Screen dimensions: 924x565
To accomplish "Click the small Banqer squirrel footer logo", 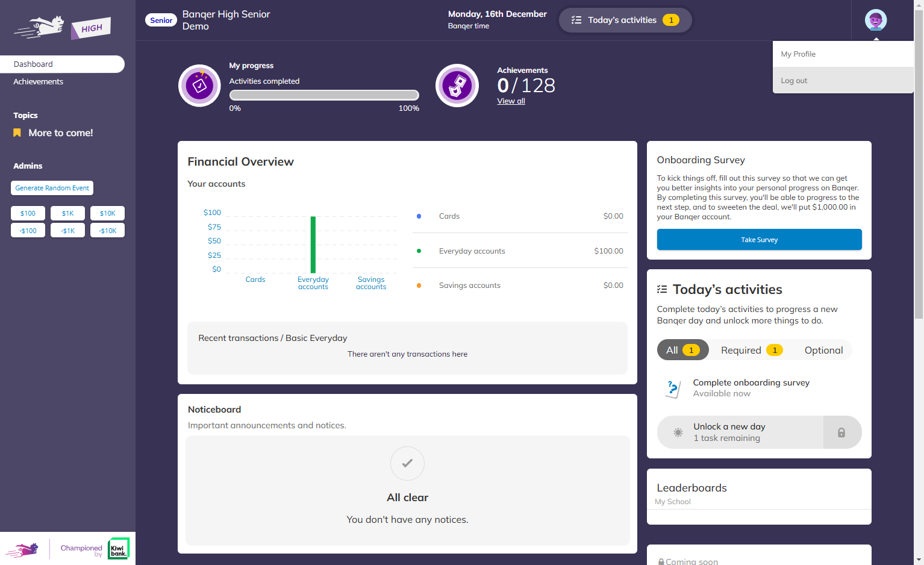I will click(x=22, y=549).
